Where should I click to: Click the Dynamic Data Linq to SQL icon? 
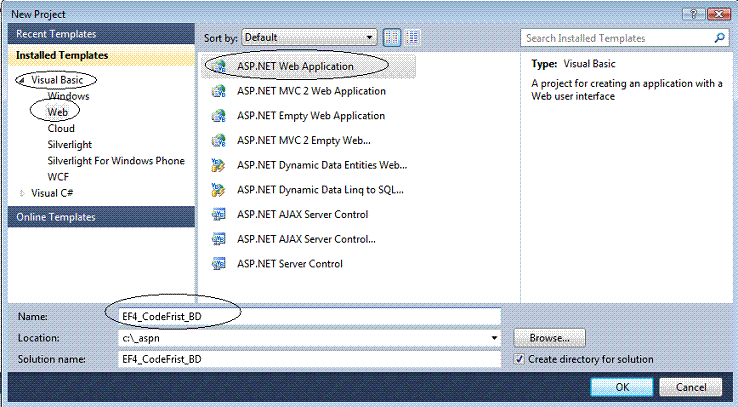218,190
